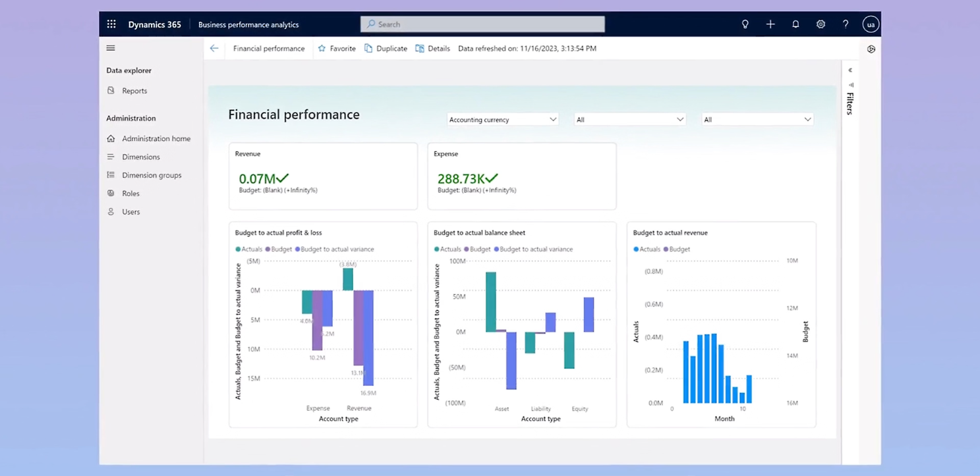
Task: Open the middle 'All' dropdown
Action: click(630, 119)
